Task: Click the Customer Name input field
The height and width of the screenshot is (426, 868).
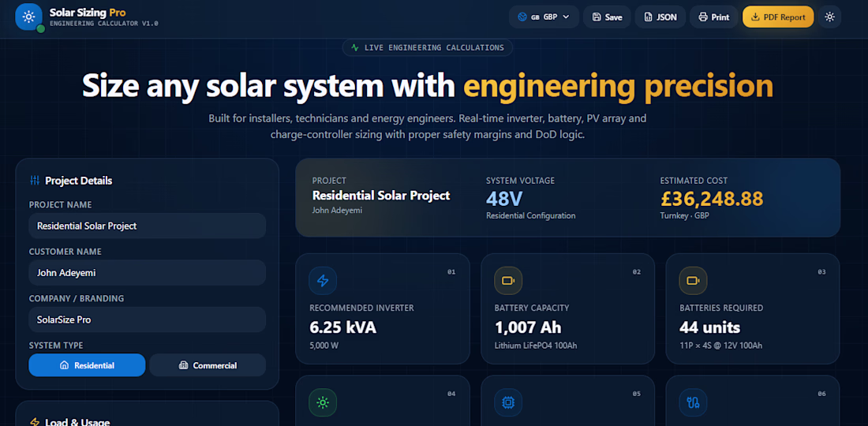Action: [x=148, y=273]
